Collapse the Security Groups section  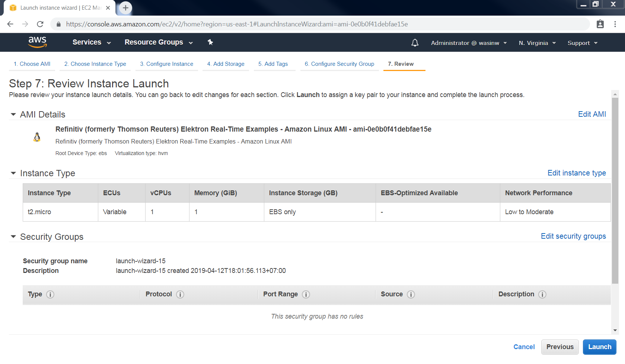pyautogui.click(x=13, y=237)
